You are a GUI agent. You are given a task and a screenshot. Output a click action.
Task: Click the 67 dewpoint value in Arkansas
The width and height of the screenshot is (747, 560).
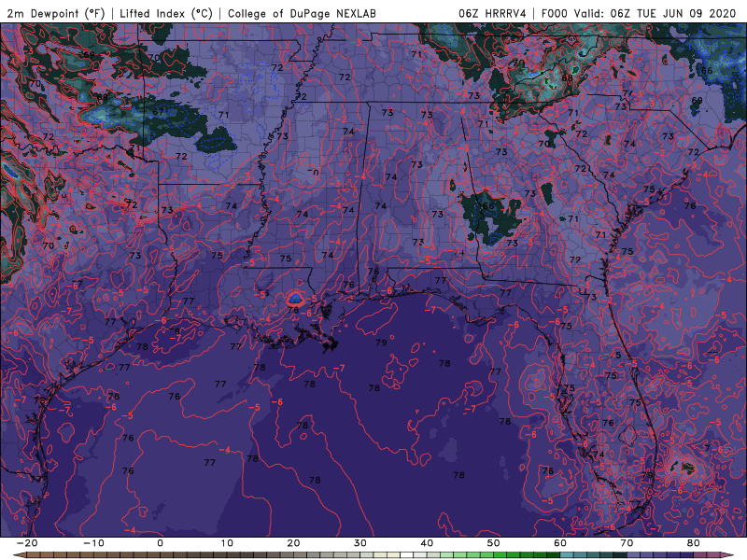tap(158, 112)
